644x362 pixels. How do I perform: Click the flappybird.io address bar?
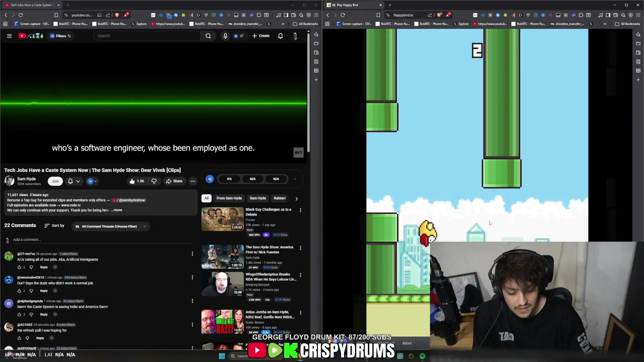403,15
